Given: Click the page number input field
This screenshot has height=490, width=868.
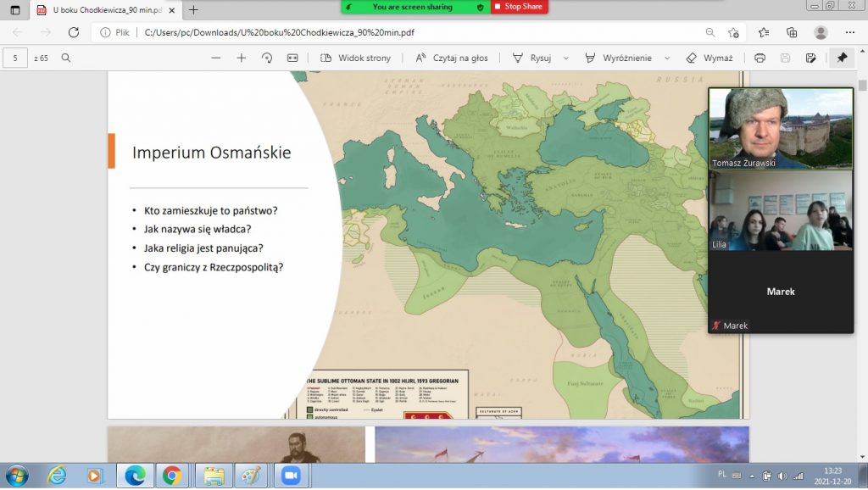Looking at the screenshot, I should pos(15,58).
